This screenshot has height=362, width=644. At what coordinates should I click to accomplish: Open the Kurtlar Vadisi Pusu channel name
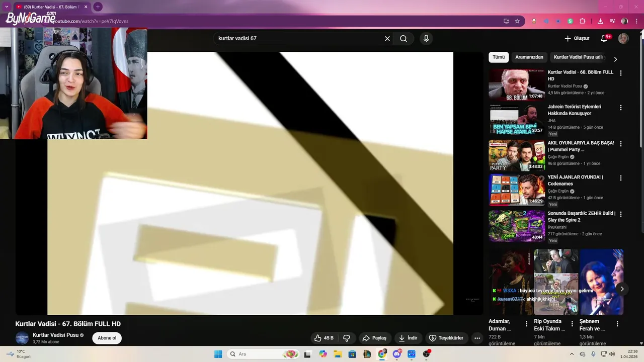pos(55,335)
